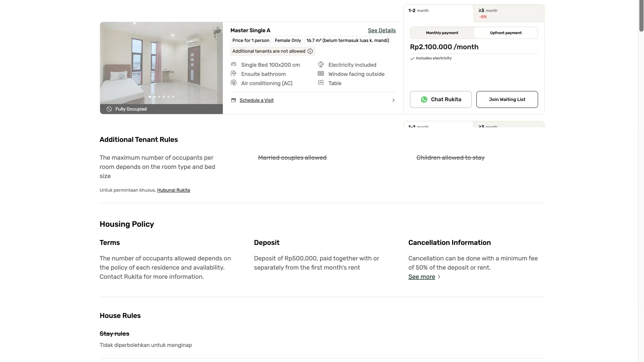Screen dimensions: 644x362
Task: Open the Master Single A room photo
Action: coord(161,63)
